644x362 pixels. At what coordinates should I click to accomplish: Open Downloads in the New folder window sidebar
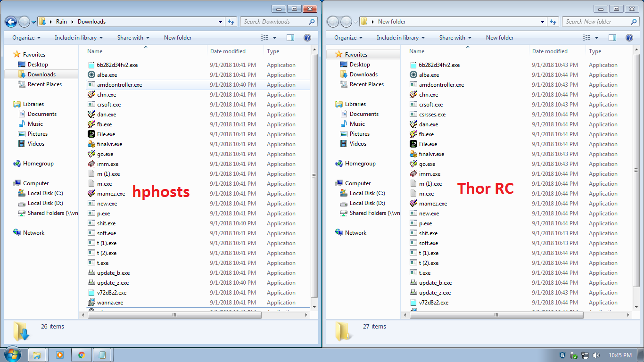[363, 74]
